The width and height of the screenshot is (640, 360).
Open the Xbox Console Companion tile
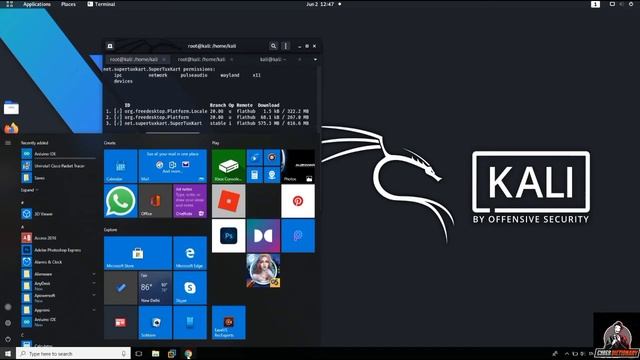tap(229, 166)
